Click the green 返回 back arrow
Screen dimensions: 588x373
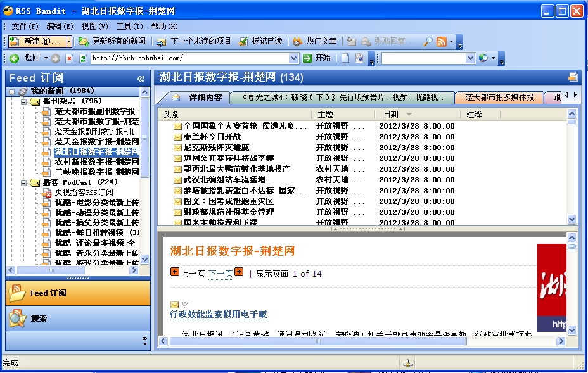[14, 58]
